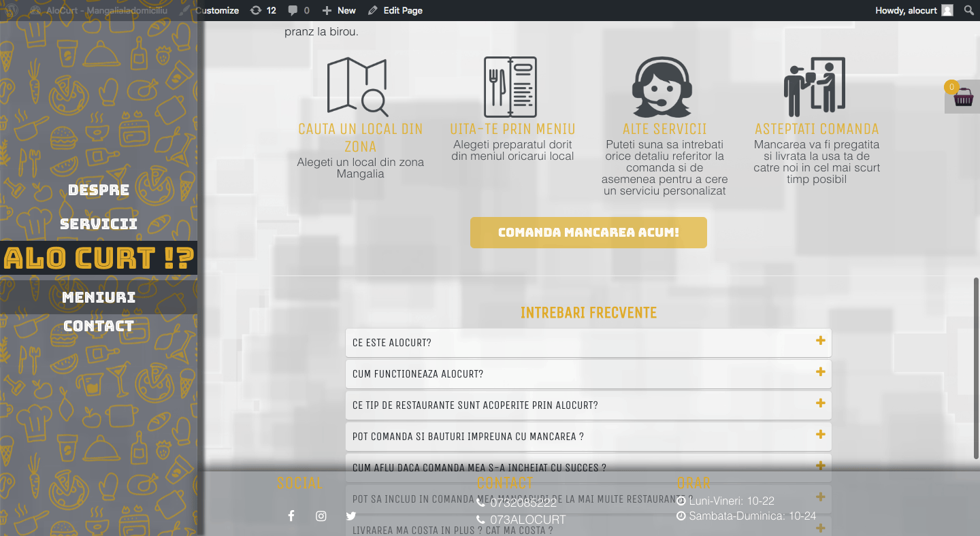Click the WordPress logo in admin bar
This screenshot has height=536, width=980.
pos(12,10)
